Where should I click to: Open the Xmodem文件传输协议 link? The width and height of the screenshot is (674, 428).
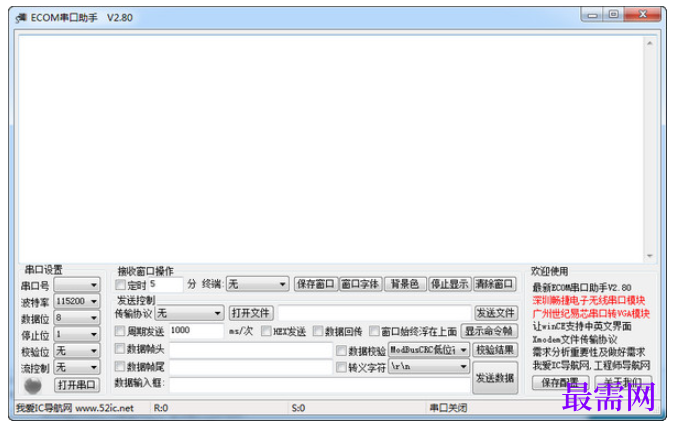(575, 339)
